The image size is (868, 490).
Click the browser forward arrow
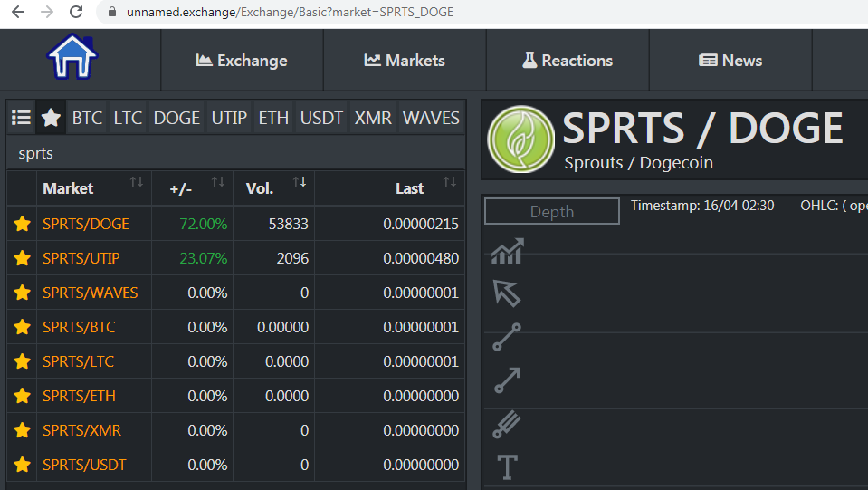click(x=47, y=12)
